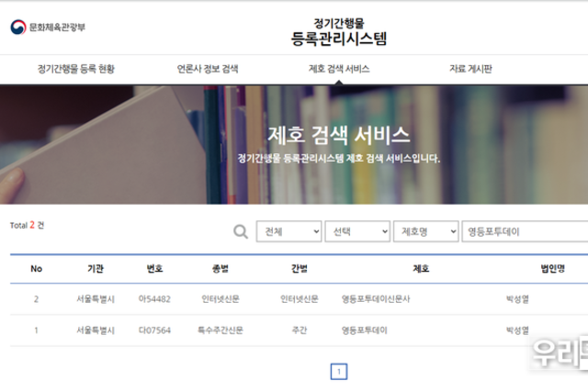Click the 제호 column header

[x=421, y=269]
